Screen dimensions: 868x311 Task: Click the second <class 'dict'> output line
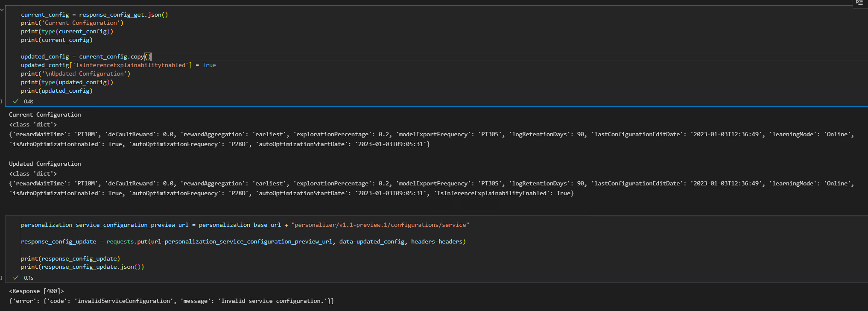click(33, 174)
